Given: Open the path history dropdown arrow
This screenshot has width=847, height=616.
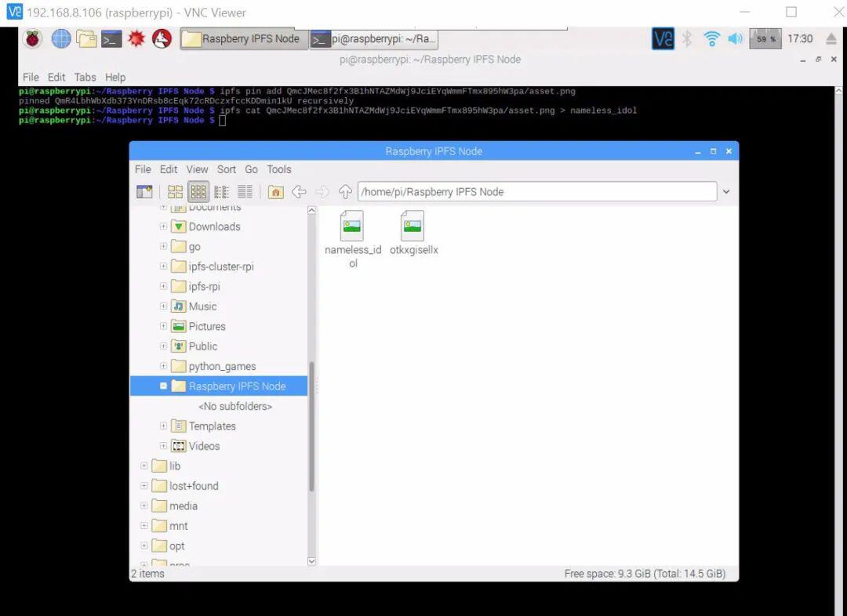Looking at the screenshot, I should coord(726,192).
